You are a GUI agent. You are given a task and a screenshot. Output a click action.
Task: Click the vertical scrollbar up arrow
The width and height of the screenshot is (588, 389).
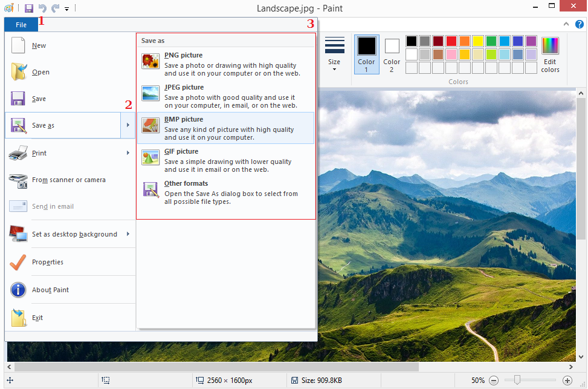pos(581,93)
